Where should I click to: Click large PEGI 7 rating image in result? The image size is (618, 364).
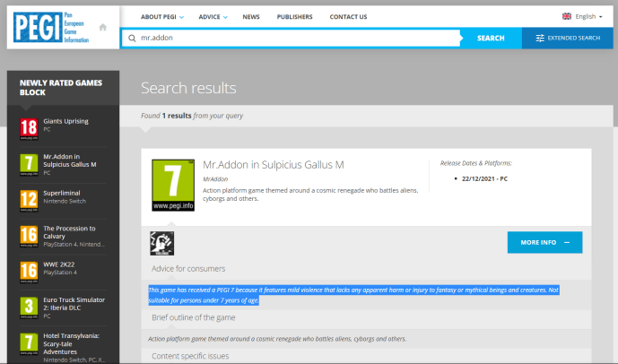[x=172, y=186]
